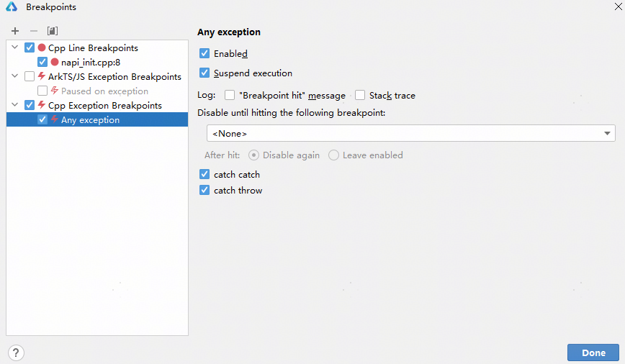
Task: Select the Leave enabled radio button
Action: [x=334, y=155]
